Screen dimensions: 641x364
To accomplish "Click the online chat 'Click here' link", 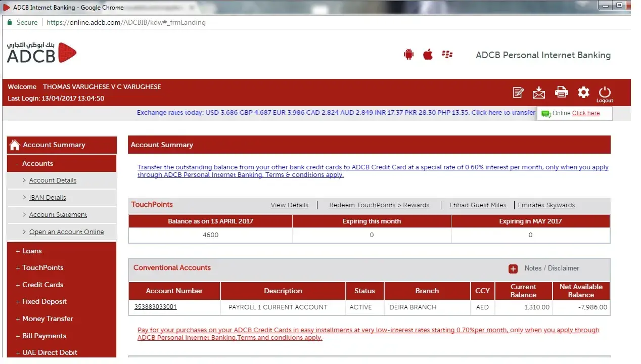I will [x=586, y=113].
